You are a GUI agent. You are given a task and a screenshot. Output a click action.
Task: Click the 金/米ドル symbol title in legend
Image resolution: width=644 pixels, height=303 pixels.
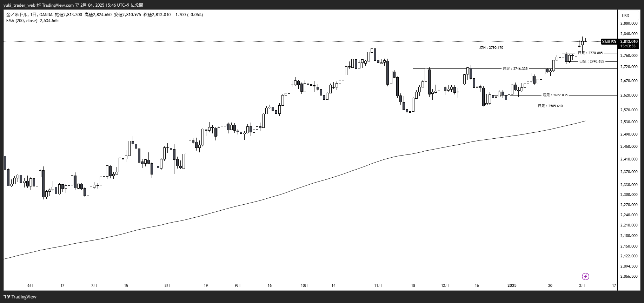click(x=16, y=15)
